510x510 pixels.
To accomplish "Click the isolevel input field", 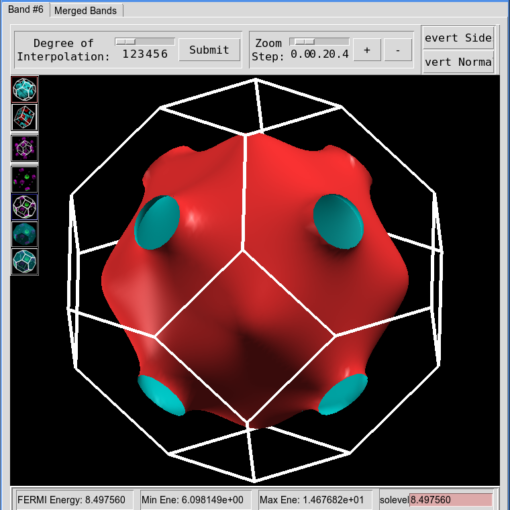I will (451, 500).
